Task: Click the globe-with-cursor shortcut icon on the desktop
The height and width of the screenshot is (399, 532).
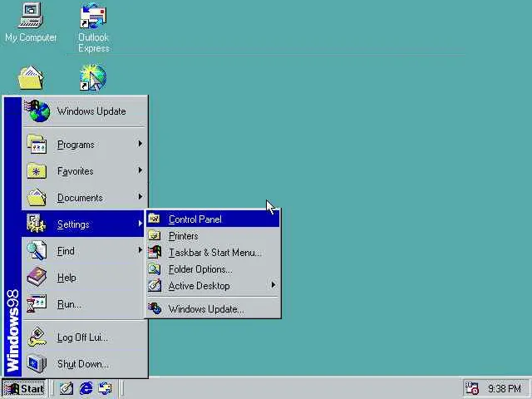Action: point(93,77)
